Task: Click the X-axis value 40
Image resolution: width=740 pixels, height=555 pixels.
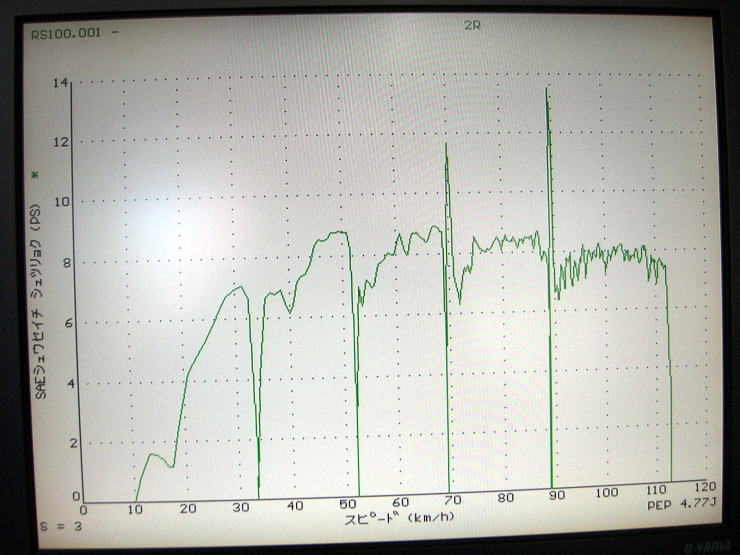Action: click(x=294, y=505)
